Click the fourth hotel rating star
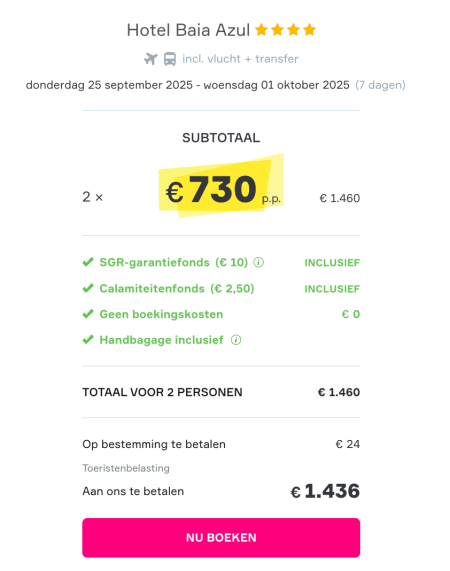Image resolution: width=450 pixels, height=571 pixels. click(x=309, y=30)
